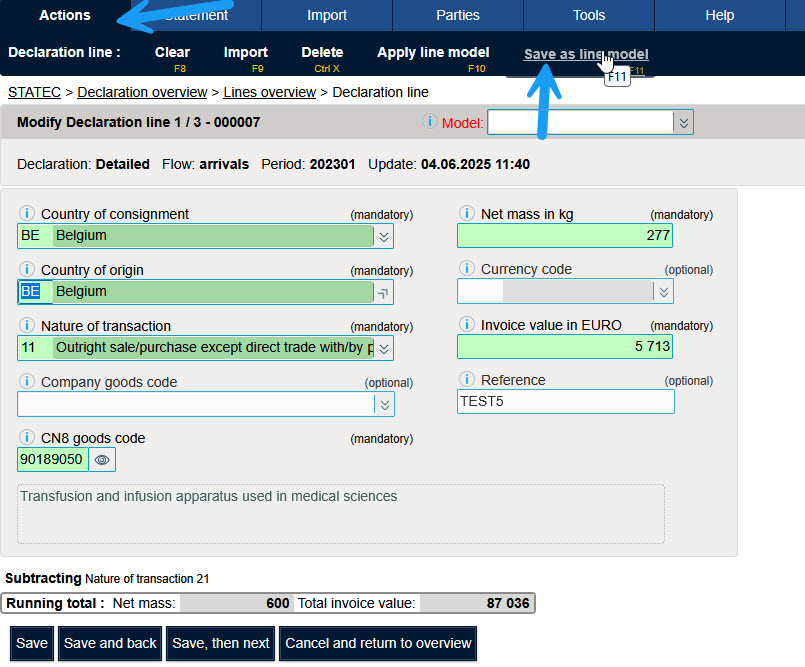This screenshot has width=805, height=667.
Task: Open CN8 goods code lookup eye icon
Action: pyautogui.click(x=102, y=460)
